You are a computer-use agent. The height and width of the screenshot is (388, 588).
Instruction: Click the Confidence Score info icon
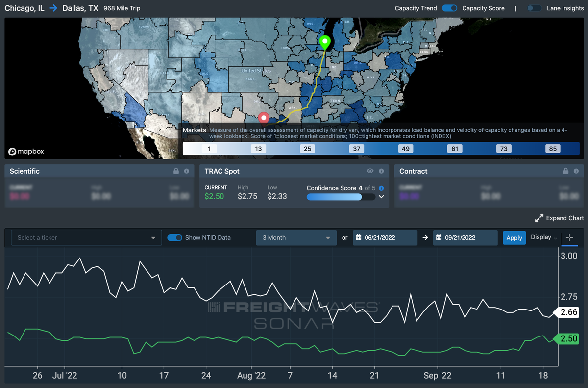(x=381, y=188)
